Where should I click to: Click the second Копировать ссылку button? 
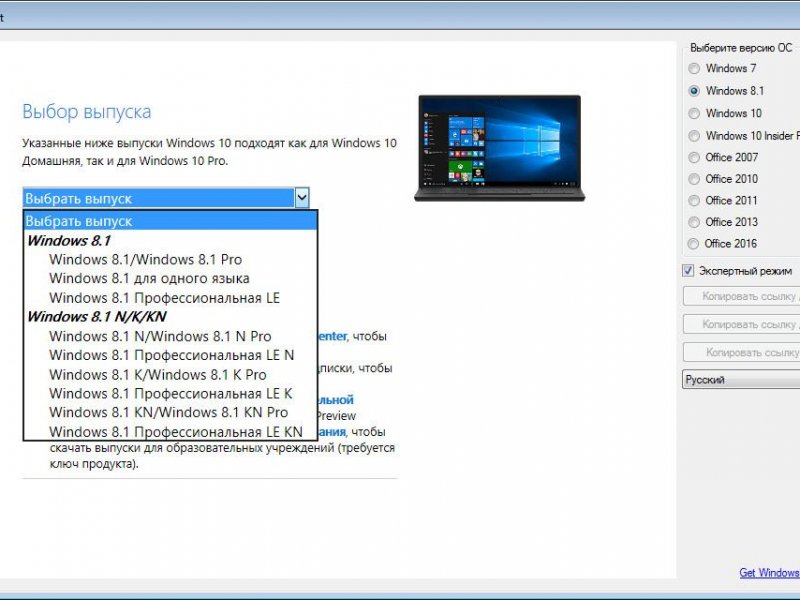pos(741,324)
